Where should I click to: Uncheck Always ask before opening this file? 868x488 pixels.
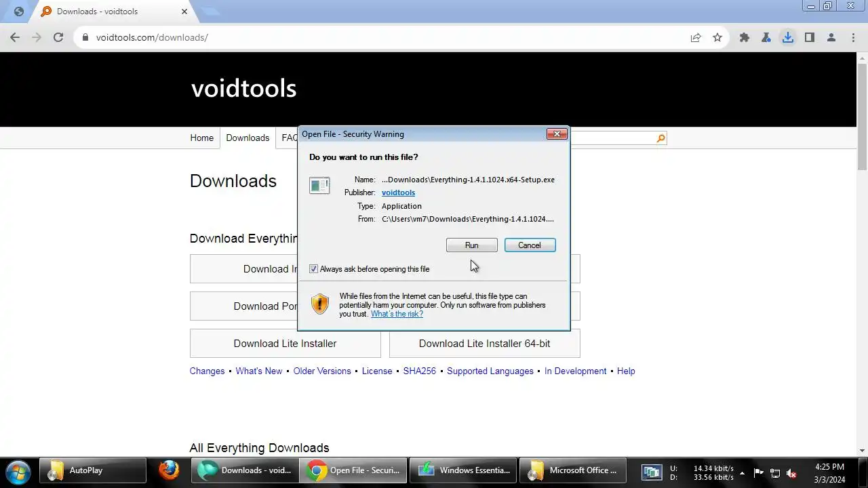(313, 269)
